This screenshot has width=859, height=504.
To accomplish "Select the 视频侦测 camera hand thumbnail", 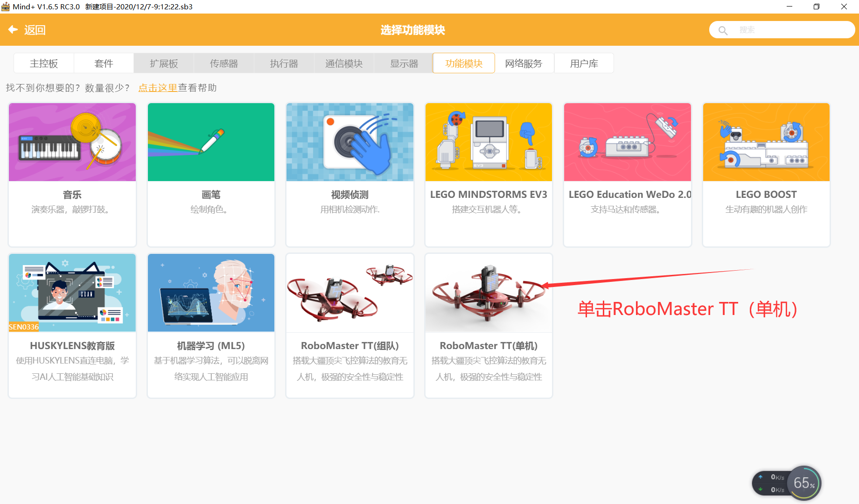I will [x=350, y=142].
